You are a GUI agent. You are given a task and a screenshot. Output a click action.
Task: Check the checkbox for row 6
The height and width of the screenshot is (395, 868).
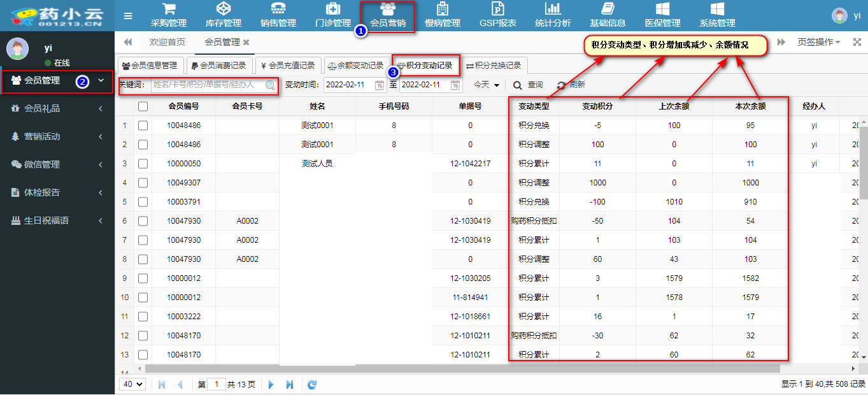143,221
